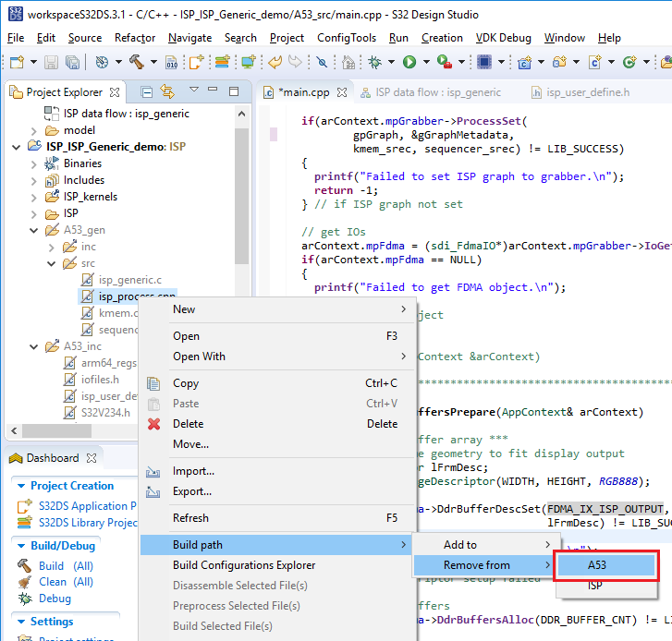Click the green bug Debug toolbar icon
672x641 pixels.
(375, 62)
